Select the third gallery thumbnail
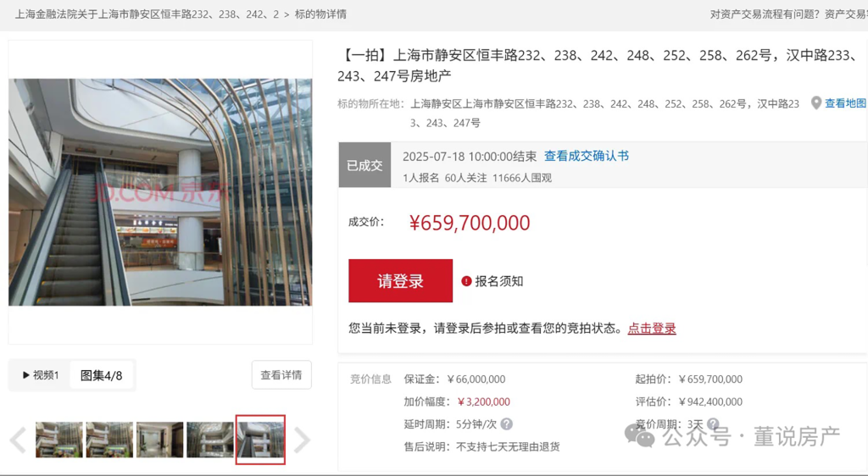The height and width of the screenshot is (476, 868). coord(160,440)
